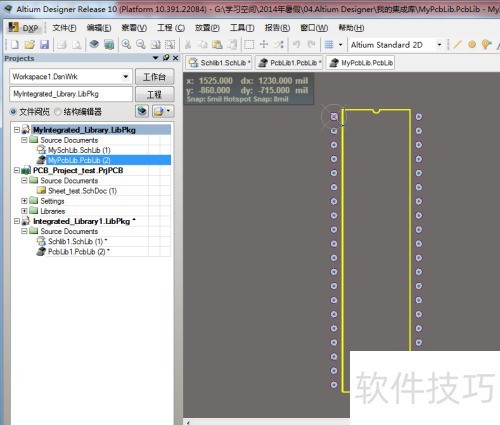Image resolution: width=500 pixels, height=425 pixels.
Task: Click the PCB Release View icon
Action: coord(109,44)
